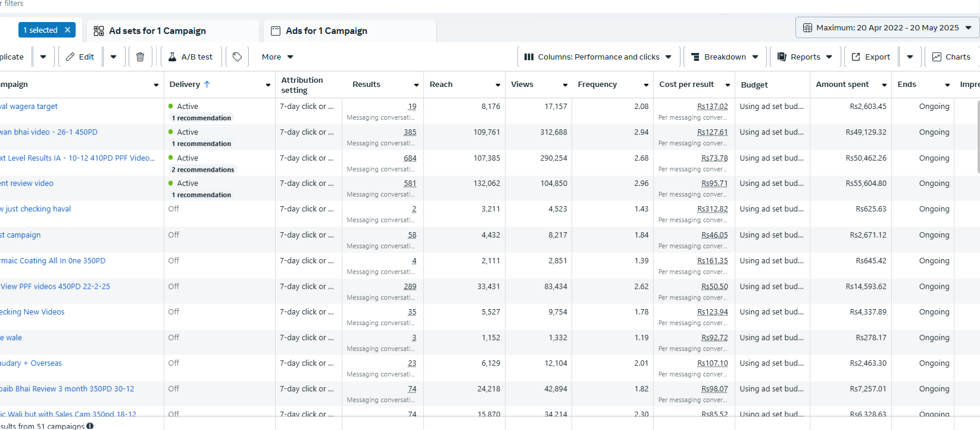Click the tag label icon
This screenshot has width=980, height=430.
pyautogui.click(x=237, y=57)
